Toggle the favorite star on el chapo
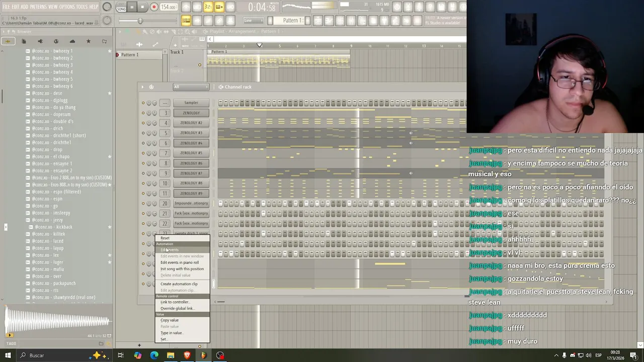 pos(110,156)
